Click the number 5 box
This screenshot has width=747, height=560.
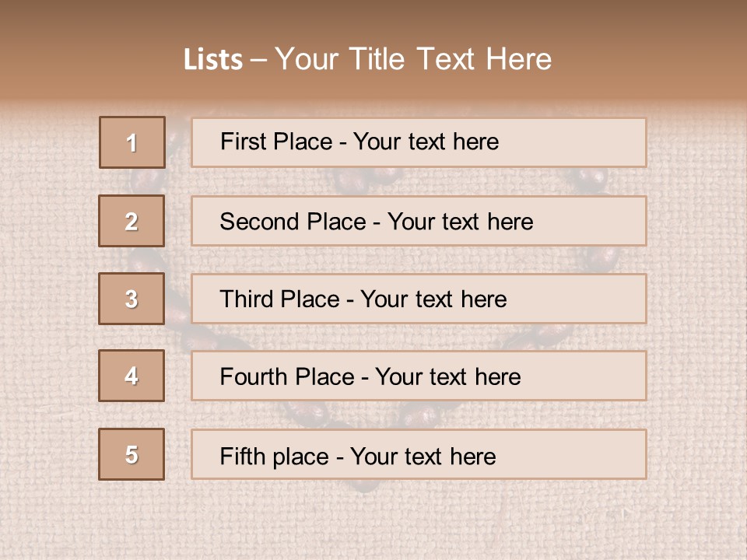tap(132, 454)
